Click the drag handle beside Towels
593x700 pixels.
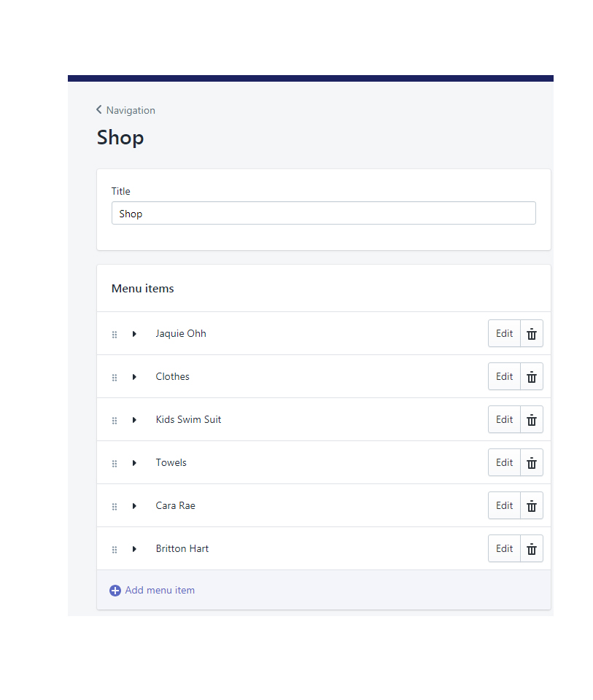pos(115,464)
